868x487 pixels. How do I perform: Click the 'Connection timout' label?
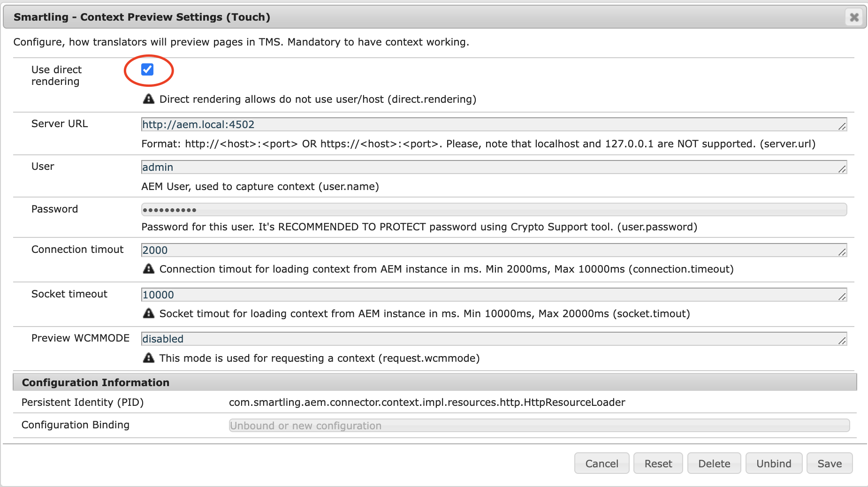point(77,250)
